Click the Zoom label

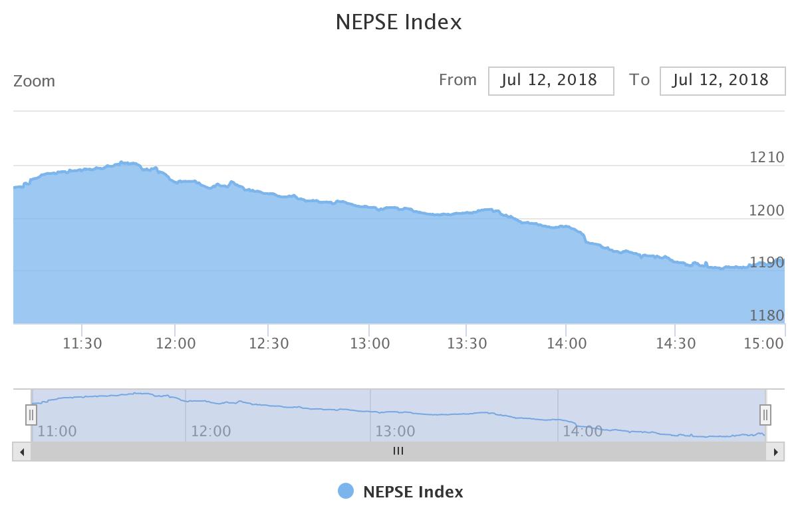click(34, 81)
